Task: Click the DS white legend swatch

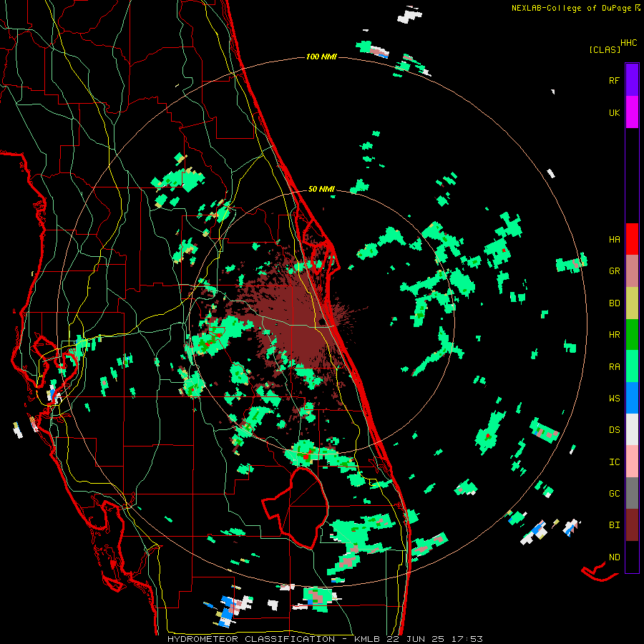Action: pos(632,429)
